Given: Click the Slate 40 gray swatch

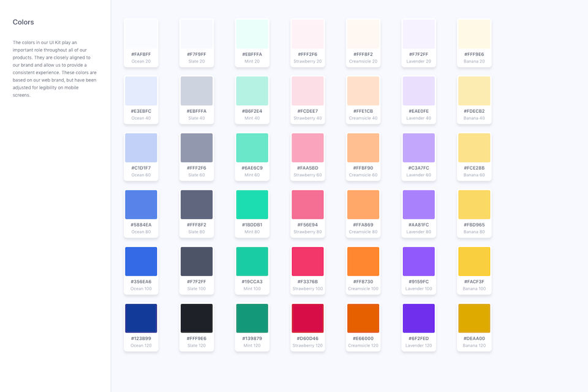Looking at the screenshot, I should (197, 91).
